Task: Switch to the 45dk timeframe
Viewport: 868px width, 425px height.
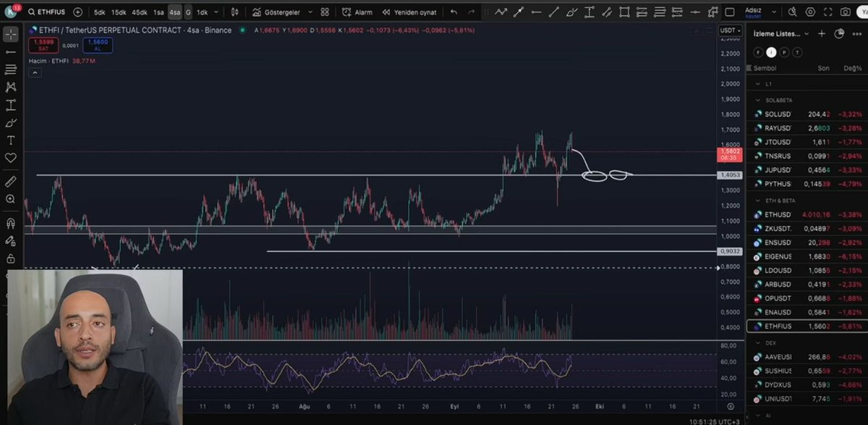Action: [140, 12]
